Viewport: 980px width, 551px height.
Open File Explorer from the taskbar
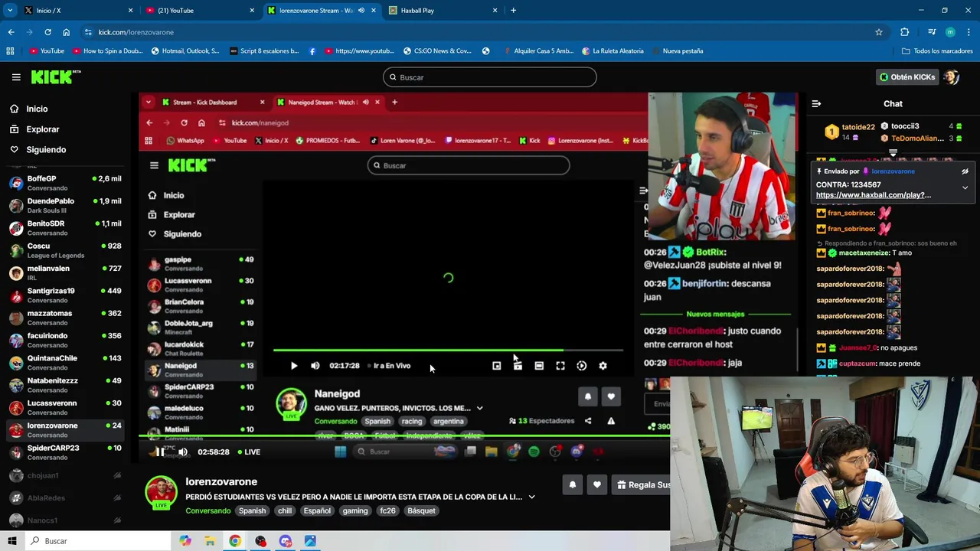coord(210,541)
